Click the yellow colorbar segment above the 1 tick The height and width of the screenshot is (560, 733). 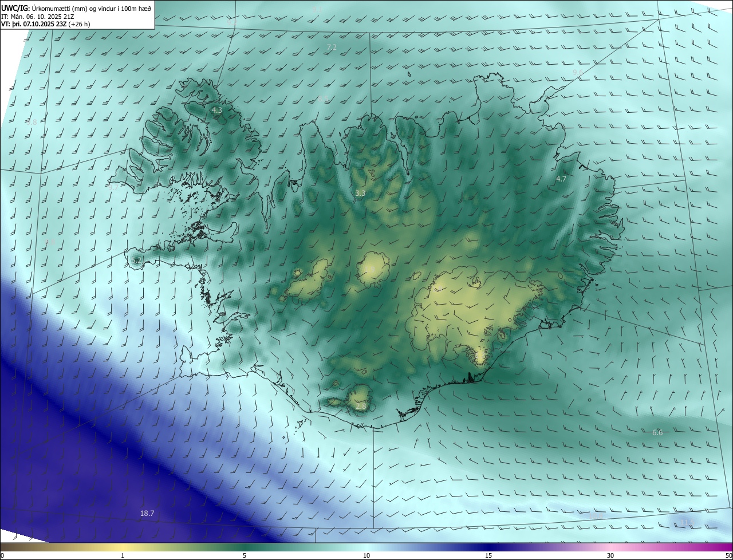[123, 547]
